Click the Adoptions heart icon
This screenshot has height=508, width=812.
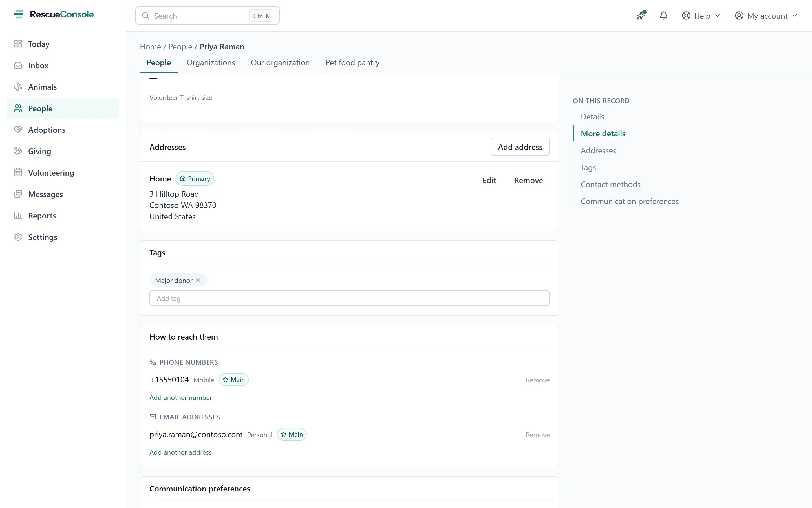click(18, 130)
